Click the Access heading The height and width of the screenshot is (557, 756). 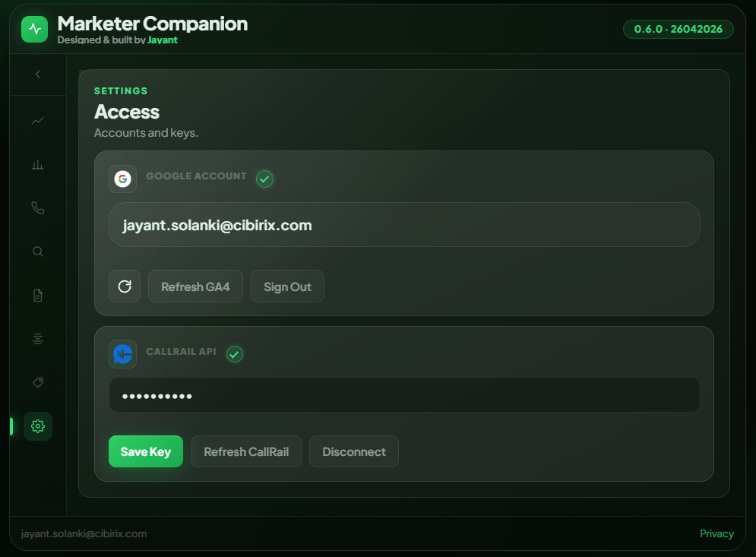pyautogui.click(x=127, y=112)
